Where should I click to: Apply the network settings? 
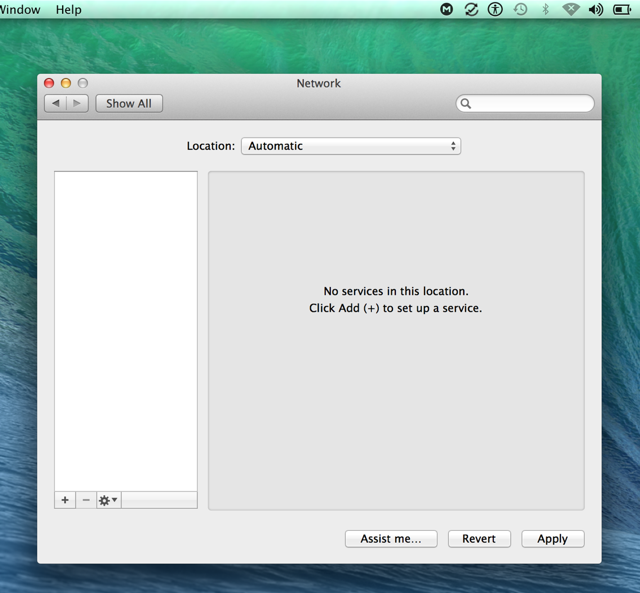tap(552, 538)
